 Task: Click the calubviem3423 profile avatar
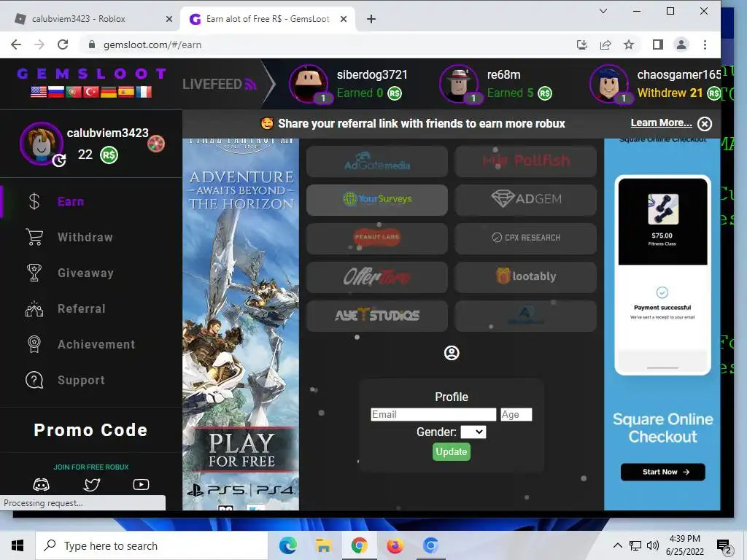(x=42, y=144)
